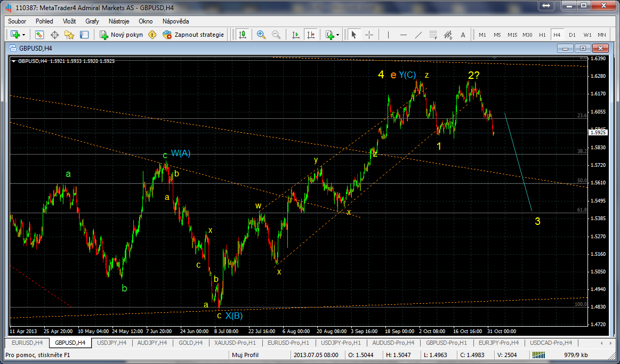Switch to the USDJPY,H4 chart tab

[112, 343]
